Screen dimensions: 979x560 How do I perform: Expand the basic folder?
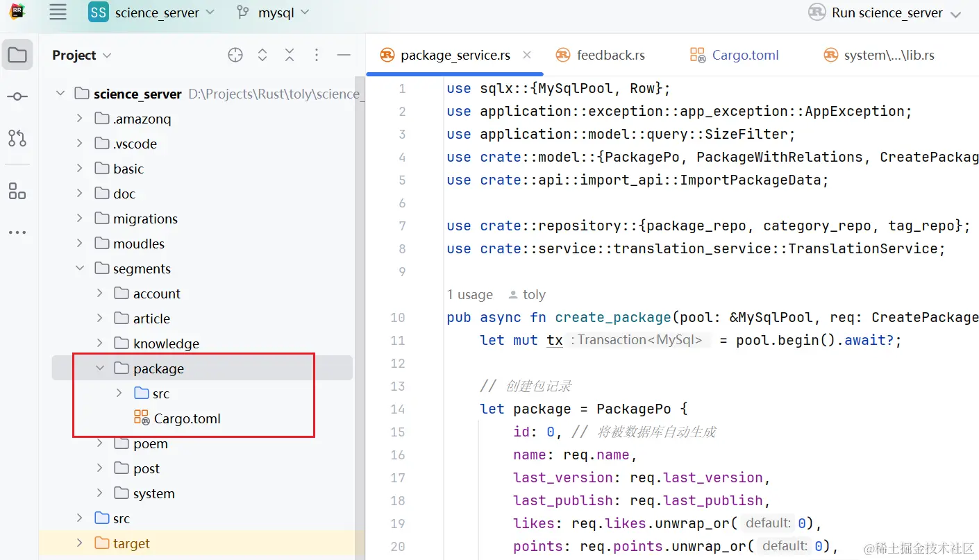point(80,169)
